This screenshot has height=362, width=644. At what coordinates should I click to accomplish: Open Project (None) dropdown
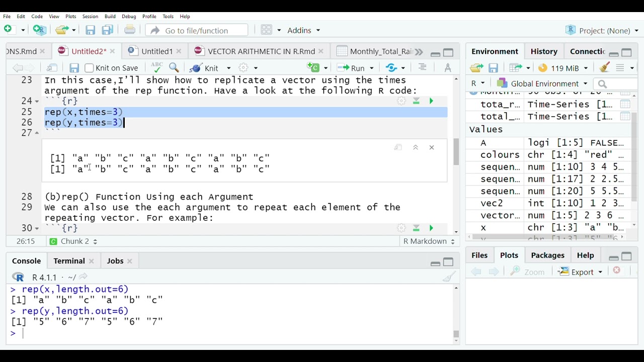tap(602, 30)
